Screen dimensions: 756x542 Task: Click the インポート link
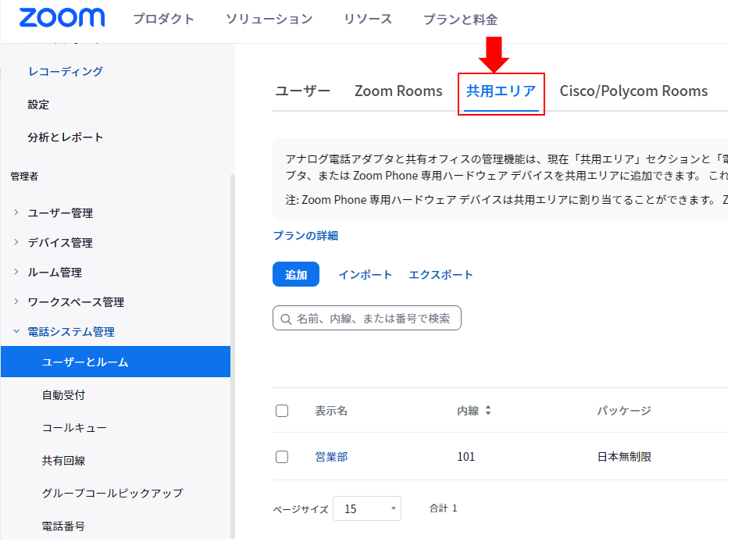366,275
